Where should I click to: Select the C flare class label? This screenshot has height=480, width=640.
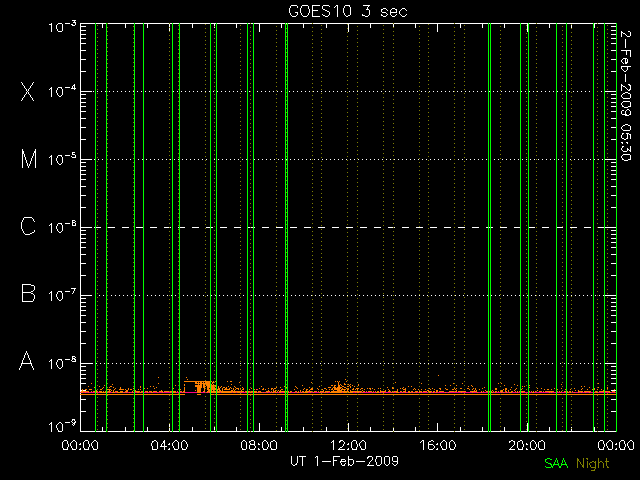coord(28,226)
